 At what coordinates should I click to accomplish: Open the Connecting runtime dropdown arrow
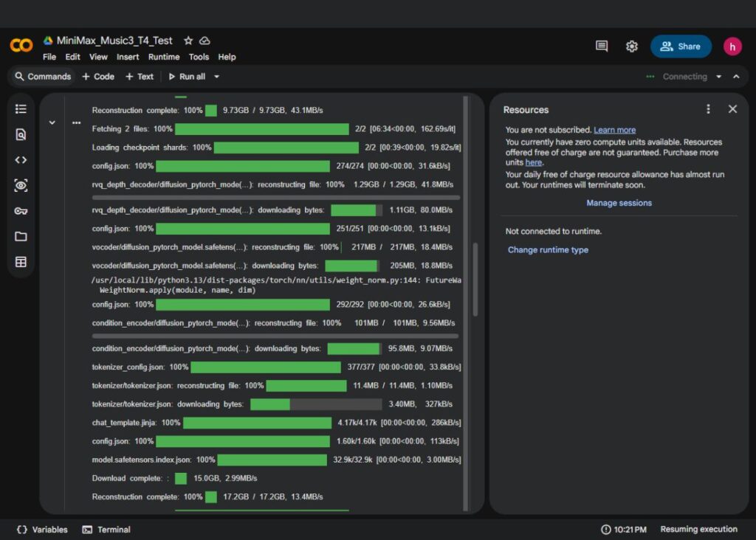point(718,77)
